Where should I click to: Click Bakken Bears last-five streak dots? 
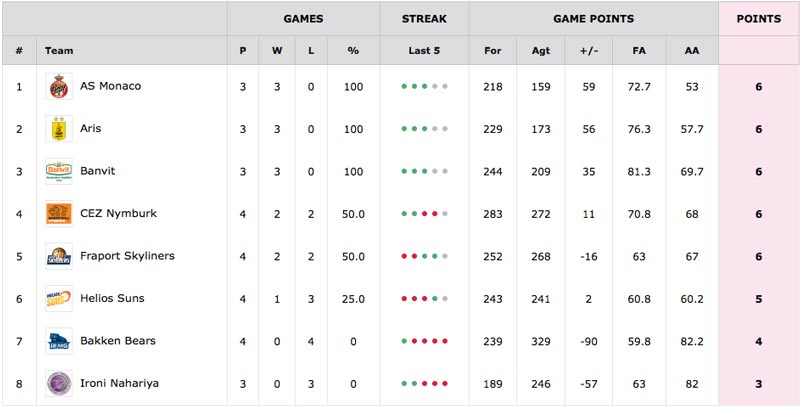coord(424,341)
